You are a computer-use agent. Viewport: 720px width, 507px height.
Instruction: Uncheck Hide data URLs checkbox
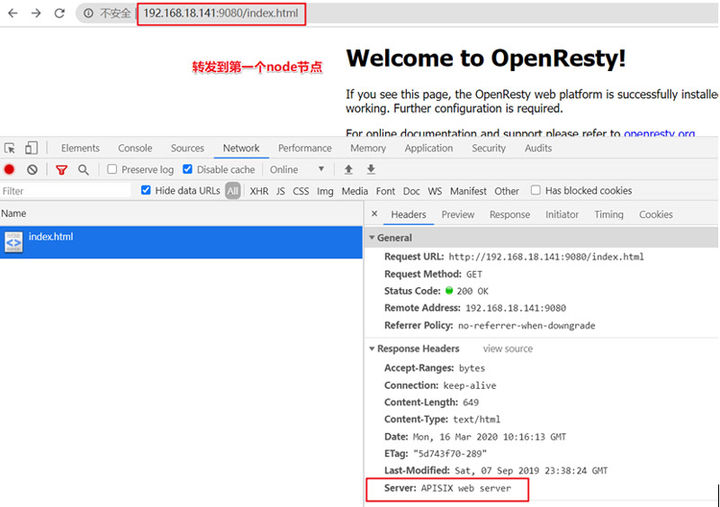click(x=146, y=190)
